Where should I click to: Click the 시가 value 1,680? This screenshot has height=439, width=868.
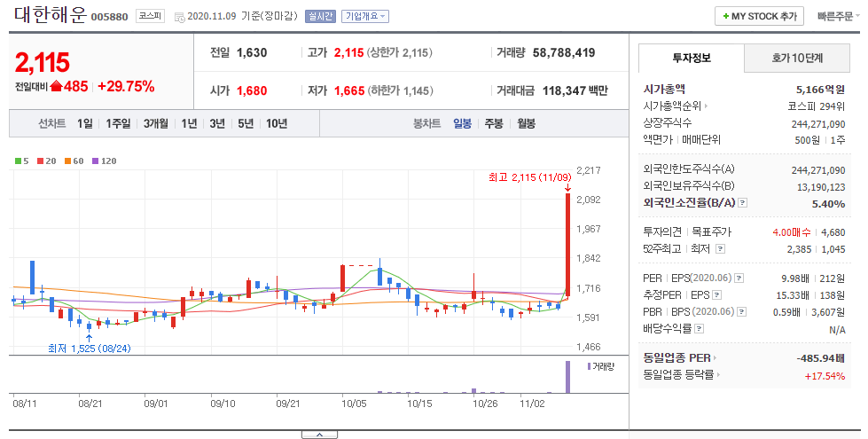click(252, 90)
